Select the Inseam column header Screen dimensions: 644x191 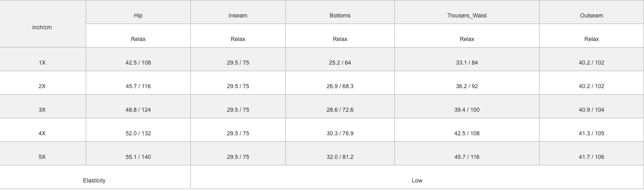coord(238,15)
